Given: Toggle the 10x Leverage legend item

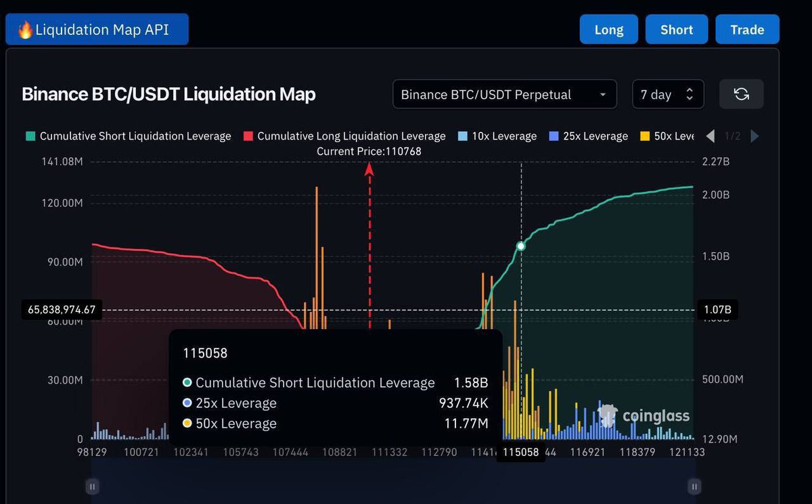Looking at the screenshot, I should click(x=497, y=136).
